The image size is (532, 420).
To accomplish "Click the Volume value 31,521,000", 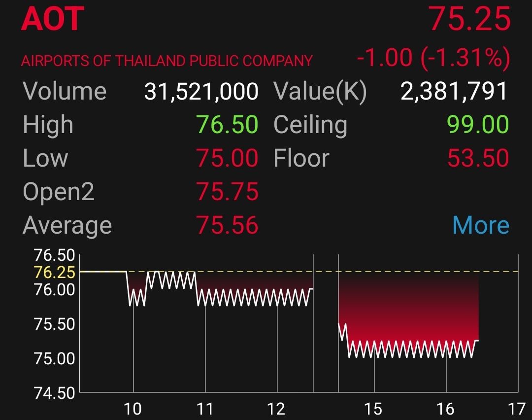I will [x=201, y=91].
